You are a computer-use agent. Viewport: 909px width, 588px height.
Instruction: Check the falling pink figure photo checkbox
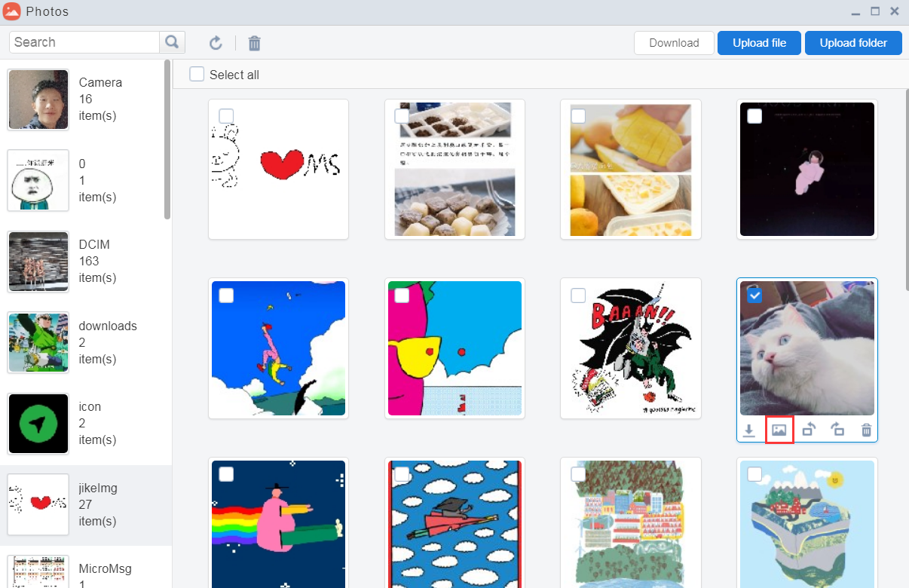226,296
